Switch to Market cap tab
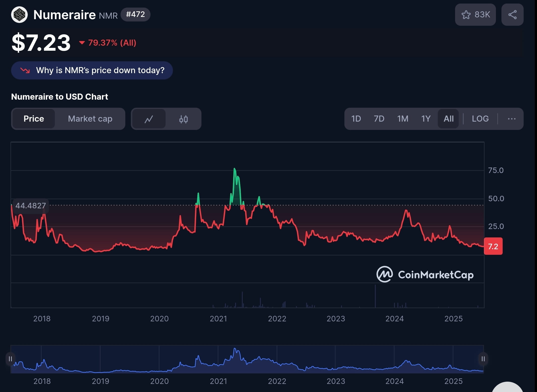537x392 pixels. (90, 119)
